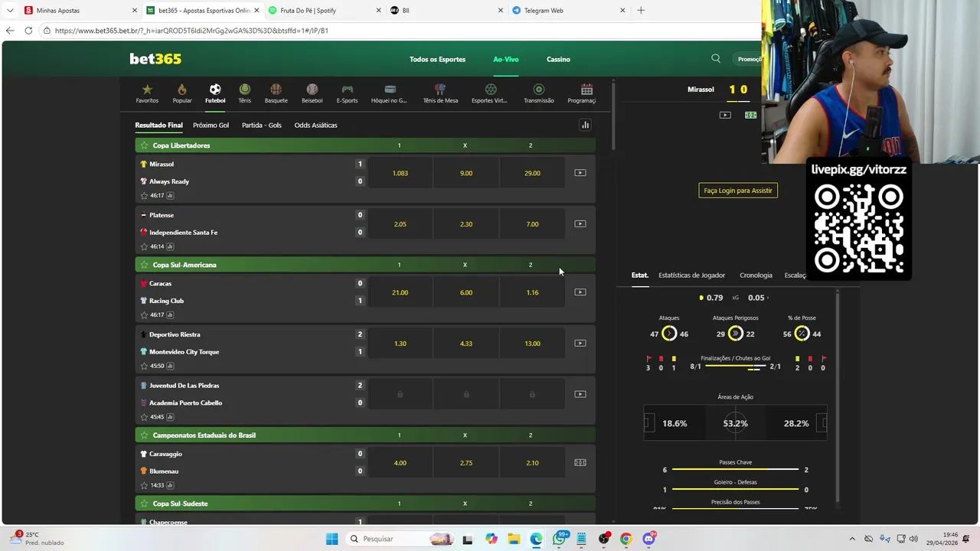Open the Programação calendar category
Viewport: 980px width, 551px height.
(x=582, y=94)
